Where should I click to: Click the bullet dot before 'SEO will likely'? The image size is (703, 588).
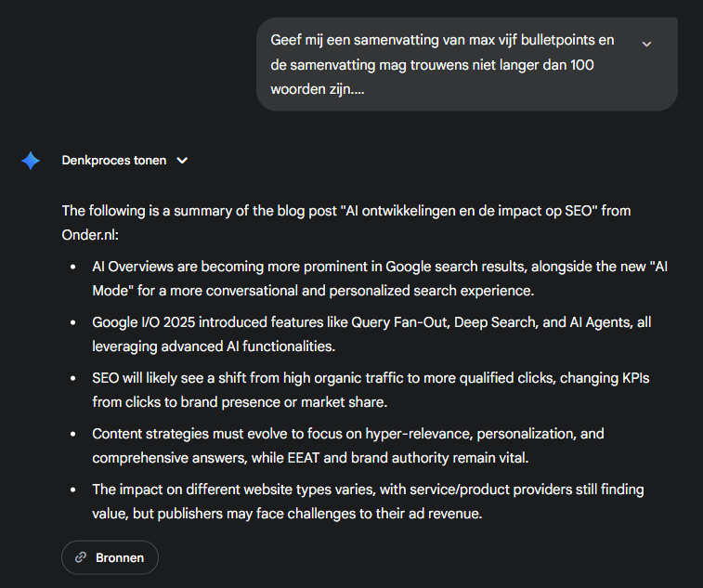point(73,379)
